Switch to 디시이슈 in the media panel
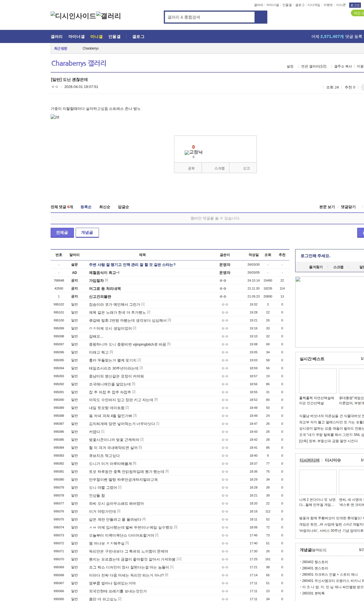 [333, 460]
